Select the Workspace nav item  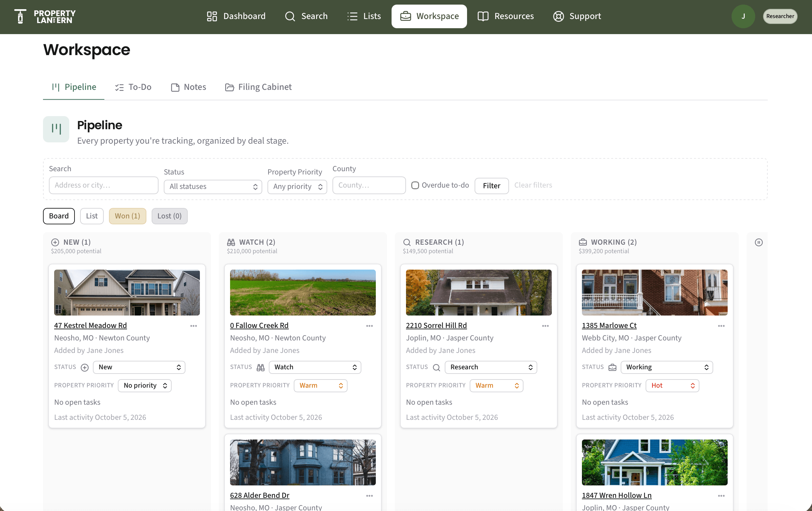tap(429, 16)
